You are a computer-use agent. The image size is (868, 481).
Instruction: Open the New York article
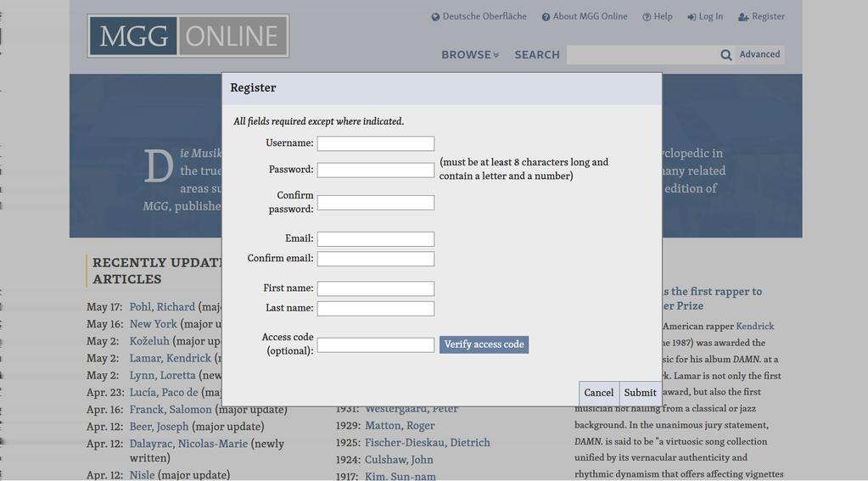[x=154, y=324]
